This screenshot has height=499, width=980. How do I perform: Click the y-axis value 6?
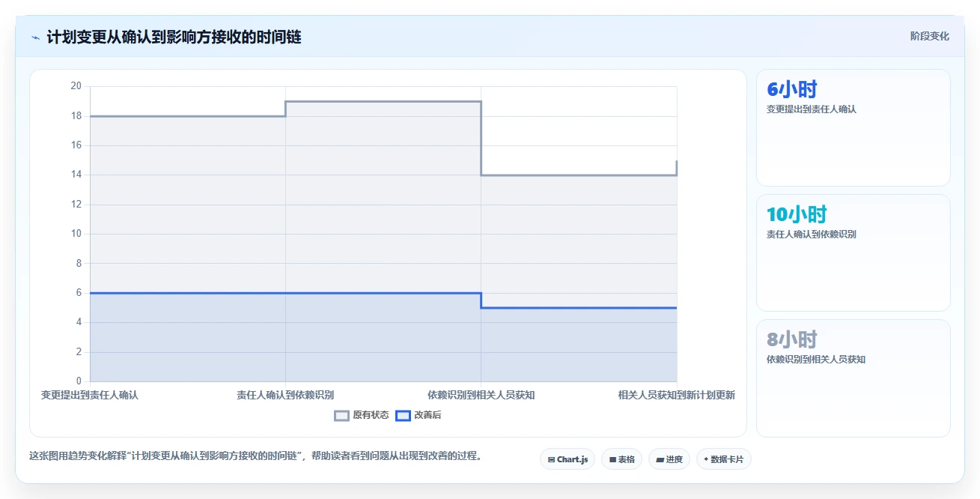[78, 293]
